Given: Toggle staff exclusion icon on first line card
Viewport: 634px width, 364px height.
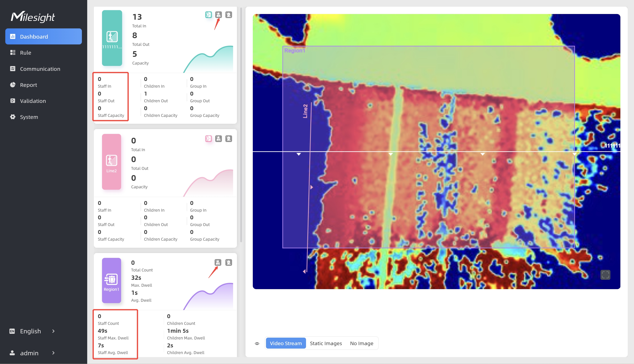Looking at the screenshot, I should pyautogui.click(x=218, y=15).
